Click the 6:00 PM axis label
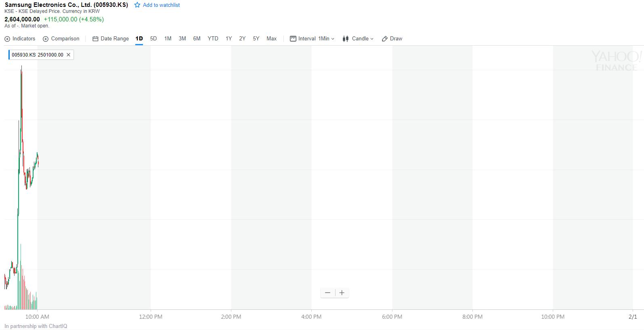 392,317
